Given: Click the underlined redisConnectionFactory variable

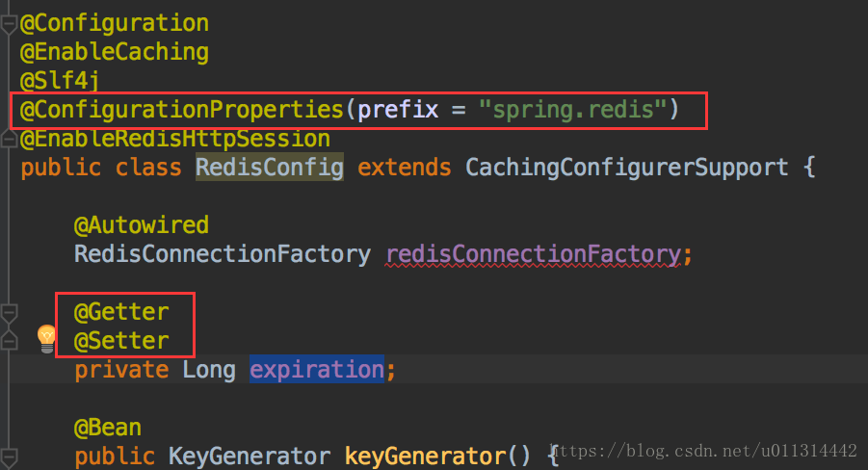Looking at the screenshot, I should (534, 254).
